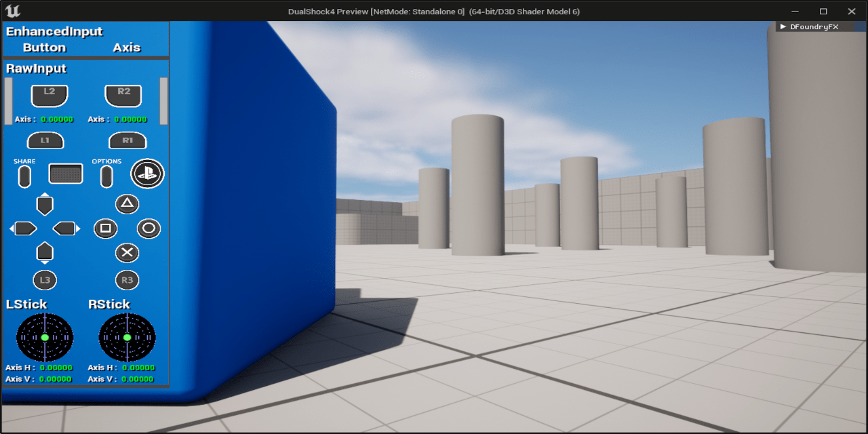Toggle the L1 shoulder button
Image resolution: width=868 pixels, height=434 pixels.
click(45, 140)
